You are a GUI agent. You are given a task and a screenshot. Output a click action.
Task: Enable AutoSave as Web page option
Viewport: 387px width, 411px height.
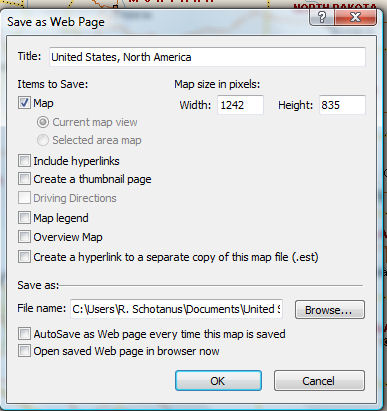point(24,334)
